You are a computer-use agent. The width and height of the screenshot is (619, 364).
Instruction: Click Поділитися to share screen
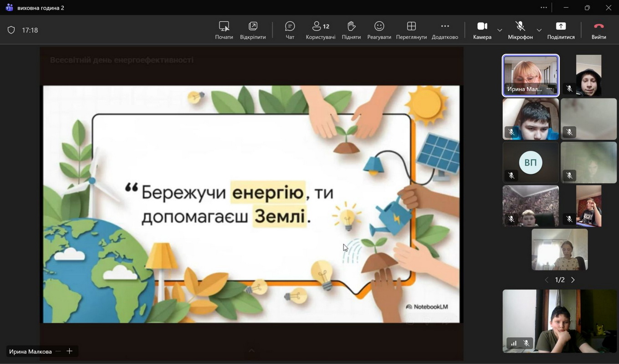click(561, 30)
